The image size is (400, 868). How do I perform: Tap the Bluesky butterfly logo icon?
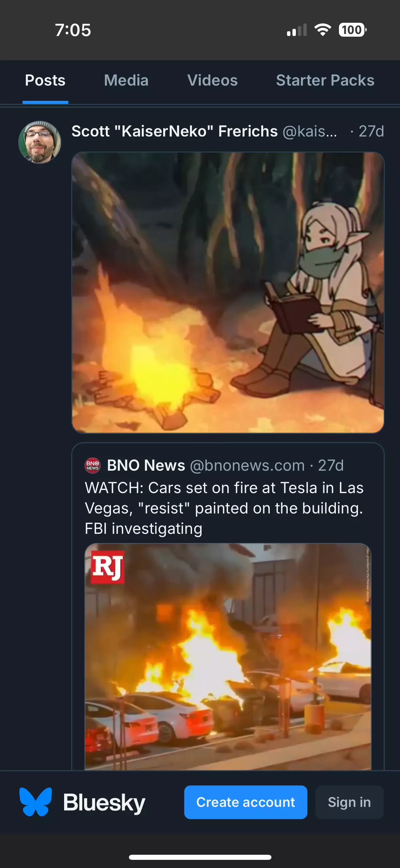36,802
